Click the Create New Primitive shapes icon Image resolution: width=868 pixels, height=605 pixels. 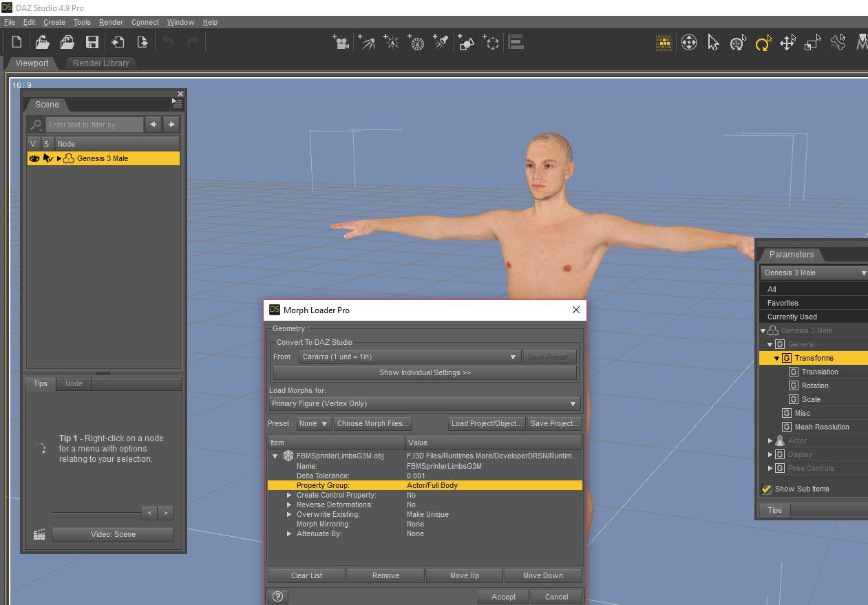point(466,43)
